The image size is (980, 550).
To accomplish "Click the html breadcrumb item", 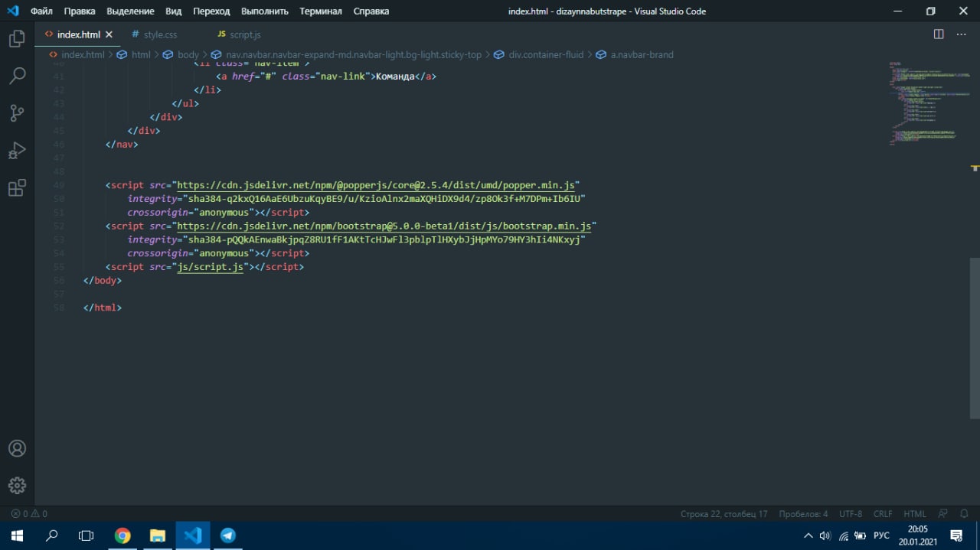I will [x=134, y=54].
